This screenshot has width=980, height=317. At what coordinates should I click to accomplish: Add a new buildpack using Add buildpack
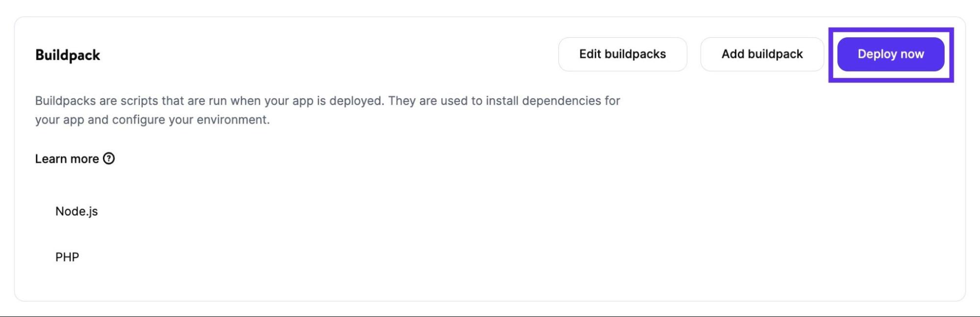762,54
